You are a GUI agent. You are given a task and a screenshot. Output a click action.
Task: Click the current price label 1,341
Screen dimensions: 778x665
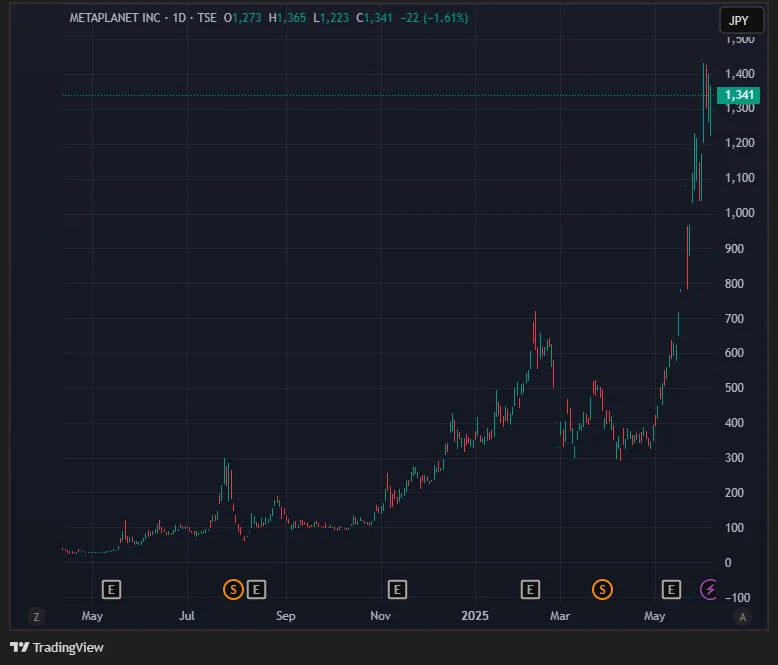click(x=738, y=95)
